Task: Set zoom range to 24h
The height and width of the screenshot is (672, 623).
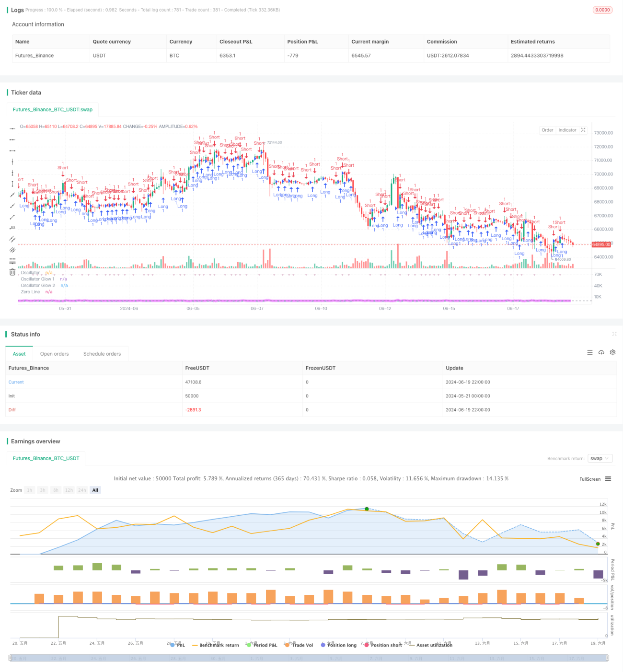Action: 82,490
